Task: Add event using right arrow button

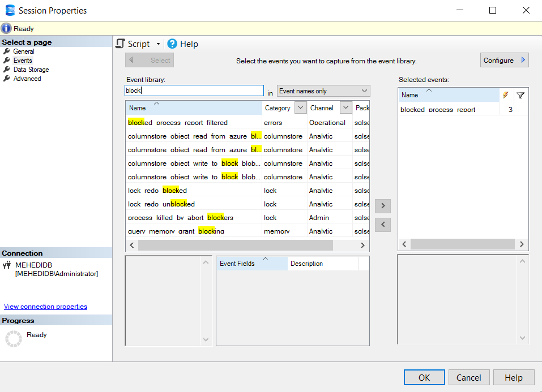Action: [383, 206]
